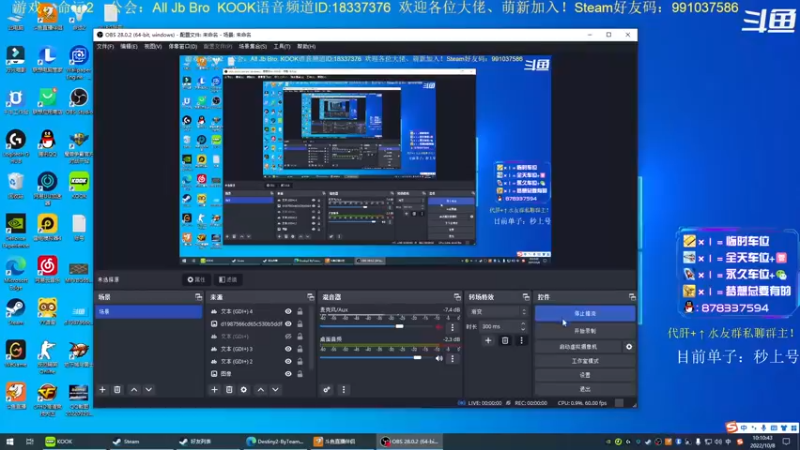The image size is (800, 450).
Task: Mute desktop audio with speaker icon
Action: click(439, 359)
